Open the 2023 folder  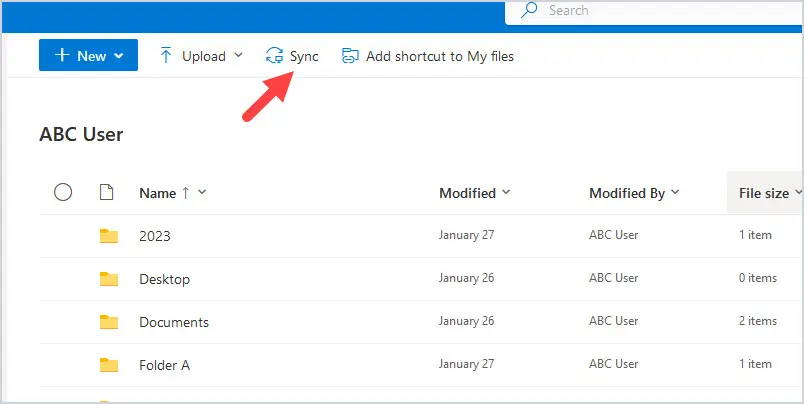[155, 236]
